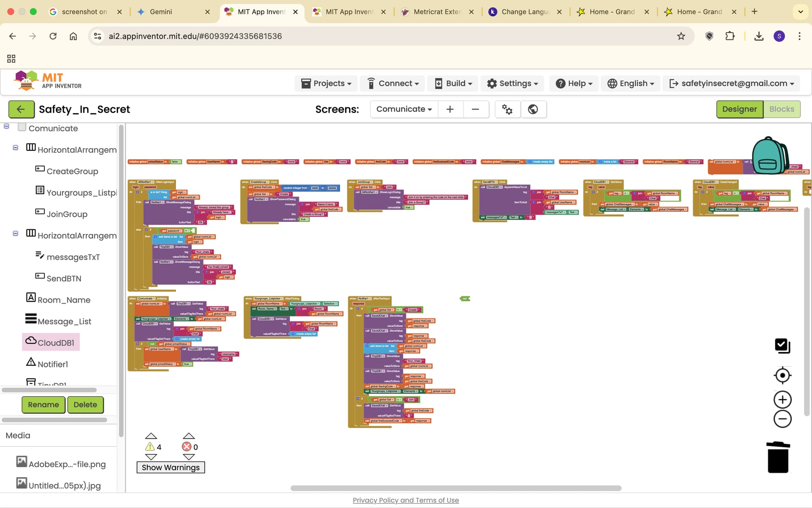The height and width of the screenshot is (508, 812).
Task: Open the safetyinsecret@gmail.com account menu
Action: pyautogui.click(x=731, y=83)
